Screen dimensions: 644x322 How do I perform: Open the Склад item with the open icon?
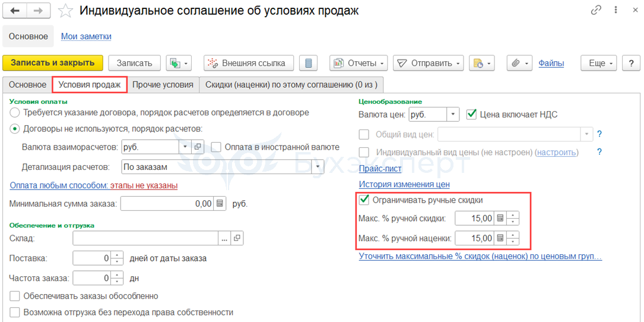click(237, 238)
